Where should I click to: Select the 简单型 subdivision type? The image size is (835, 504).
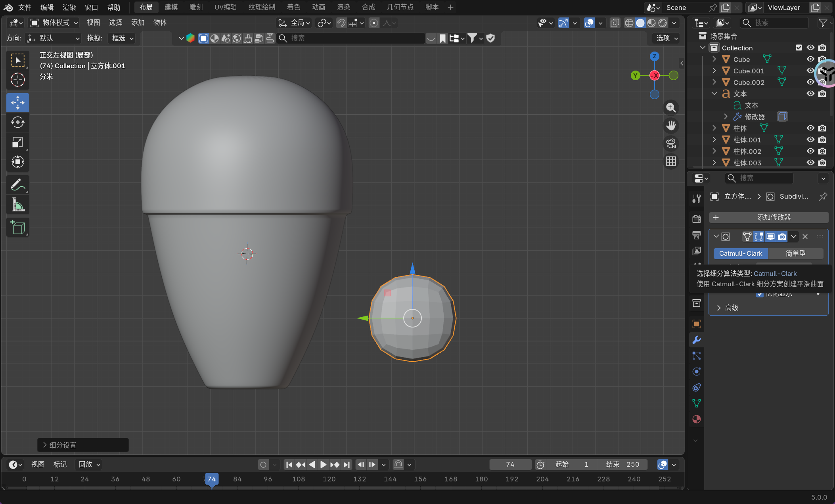click(x=795, y=253)
